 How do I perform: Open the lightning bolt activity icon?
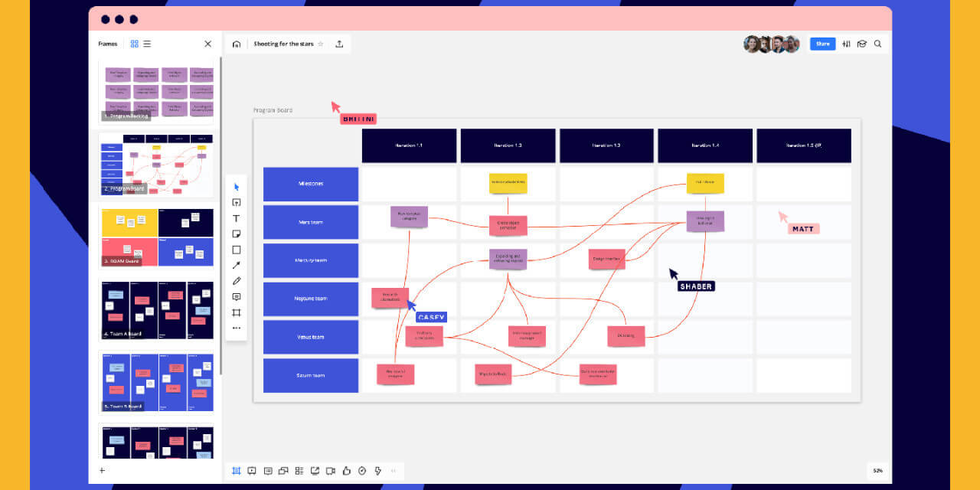click(x=377, y=471)
